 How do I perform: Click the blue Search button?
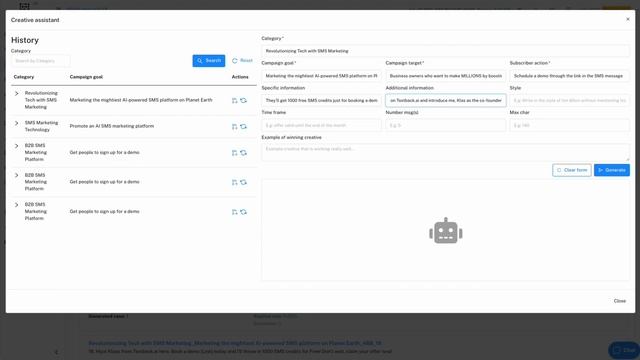point(209,61)
